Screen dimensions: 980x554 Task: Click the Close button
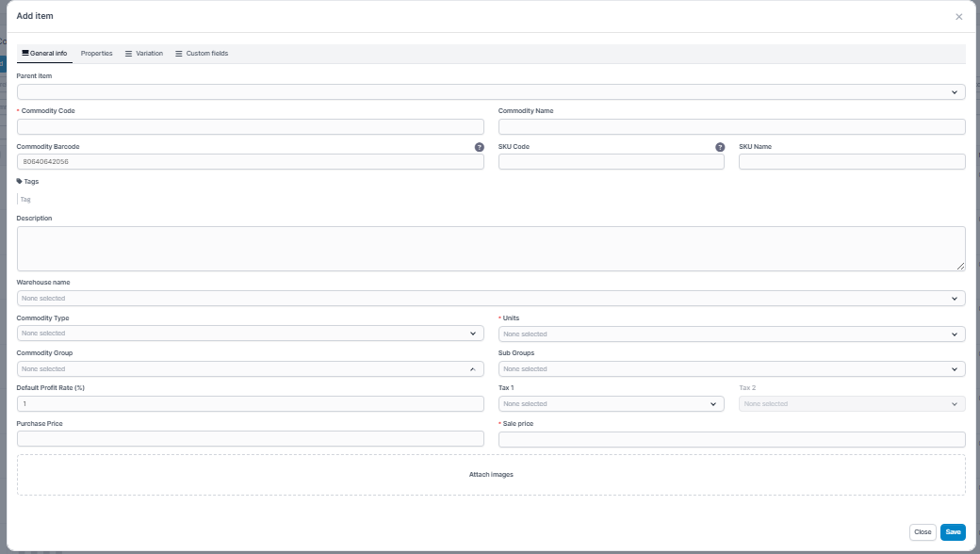pyautogui.click(x=923, y=532)
